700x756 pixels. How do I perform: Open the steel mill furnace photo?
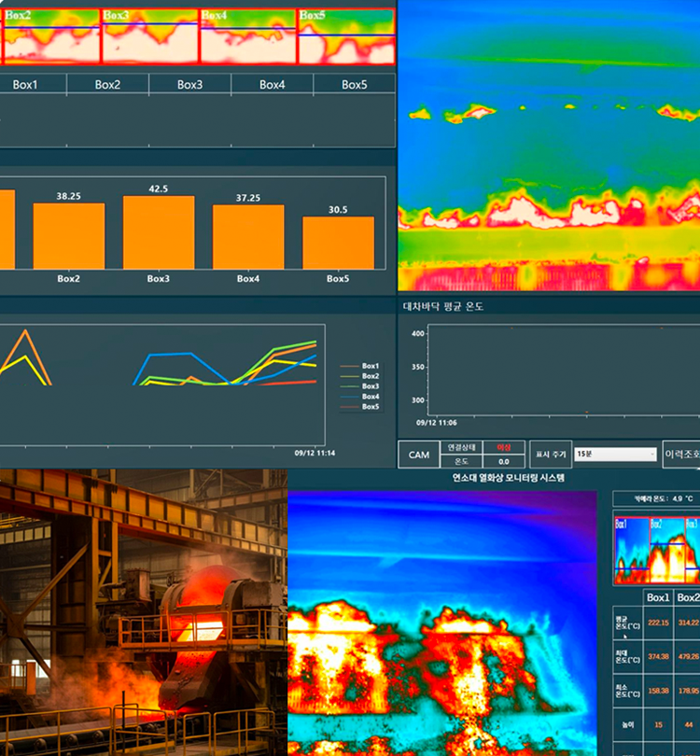pos(143,612)
